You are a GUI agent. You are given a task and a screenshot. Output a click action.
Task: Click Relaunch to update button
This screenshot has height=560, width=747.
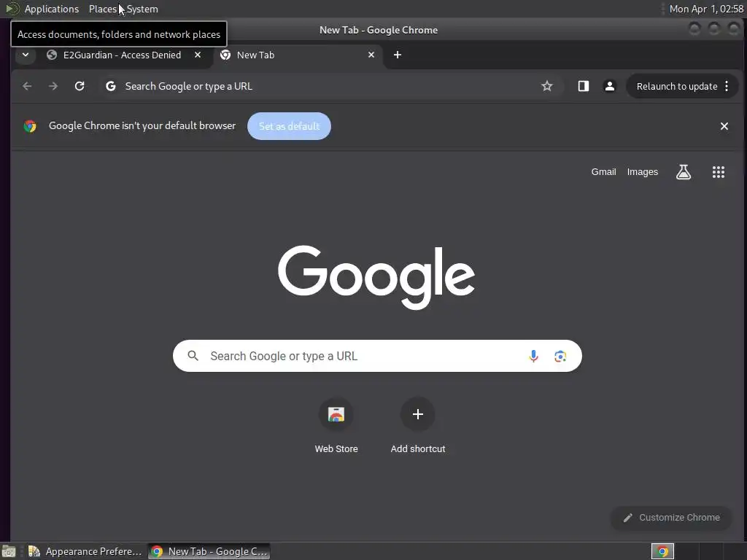(x=677, y=86)
